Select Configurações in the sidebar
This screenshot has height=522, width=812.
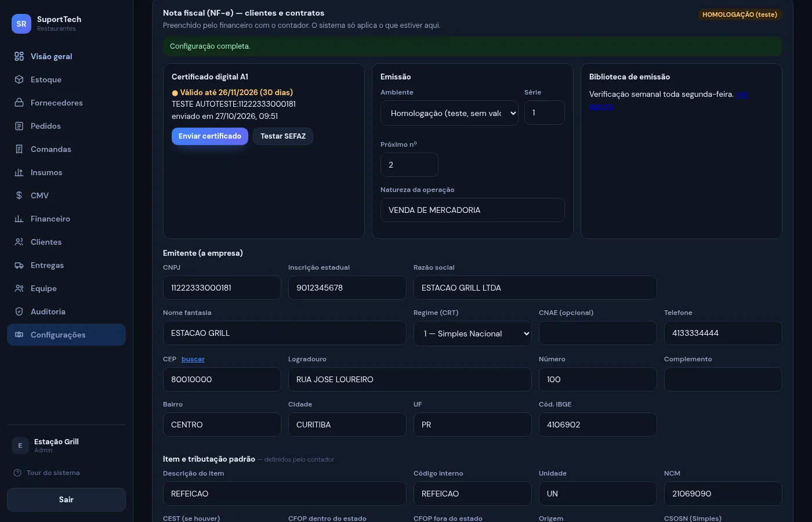tap(66, 335)
